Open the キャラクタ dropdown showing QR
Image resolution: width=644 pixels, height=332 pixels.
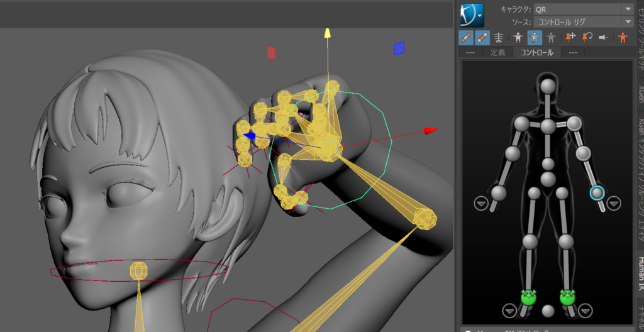[x=583, y=9]
